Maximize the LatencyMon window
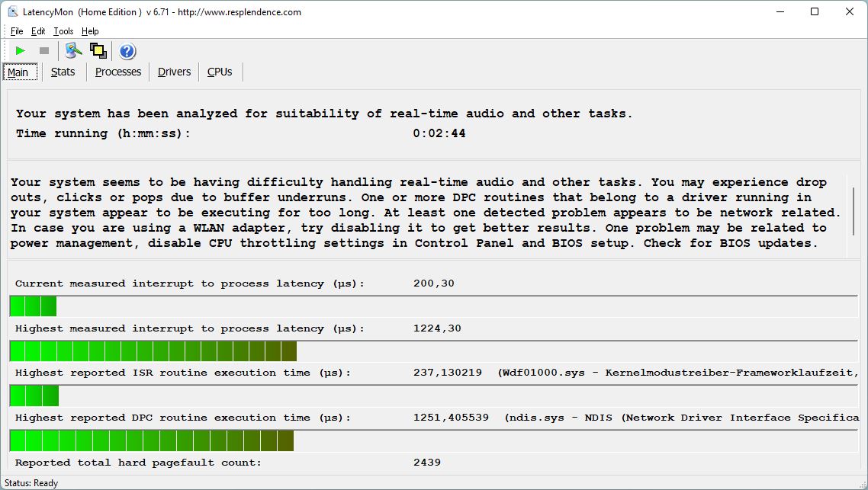This screenshot has width=868, height=490. [815, 11]
